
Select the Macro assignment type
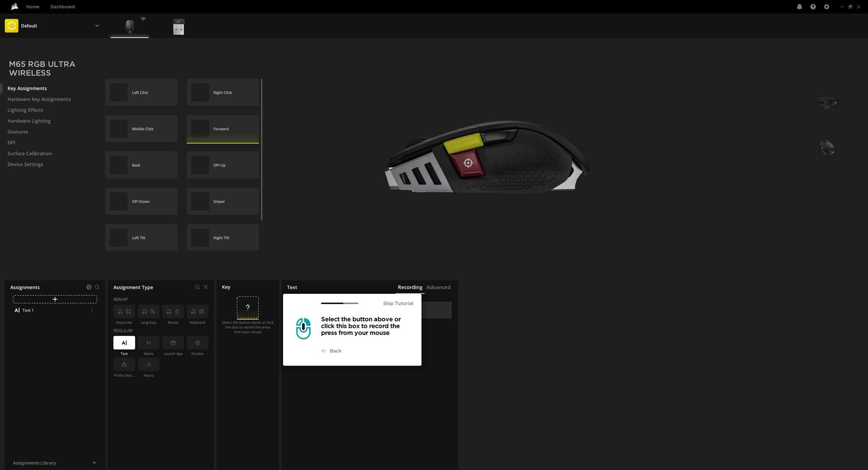pyautogui.click(x=148, y=364)
